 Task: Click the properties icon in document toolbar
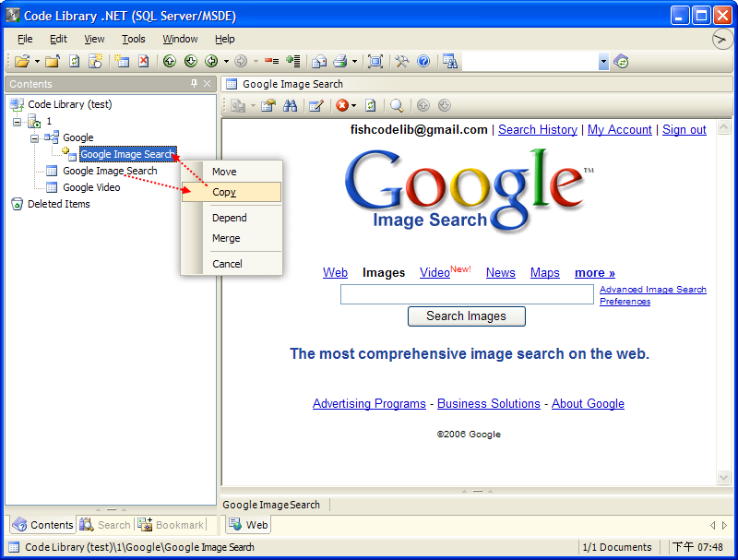268,105
